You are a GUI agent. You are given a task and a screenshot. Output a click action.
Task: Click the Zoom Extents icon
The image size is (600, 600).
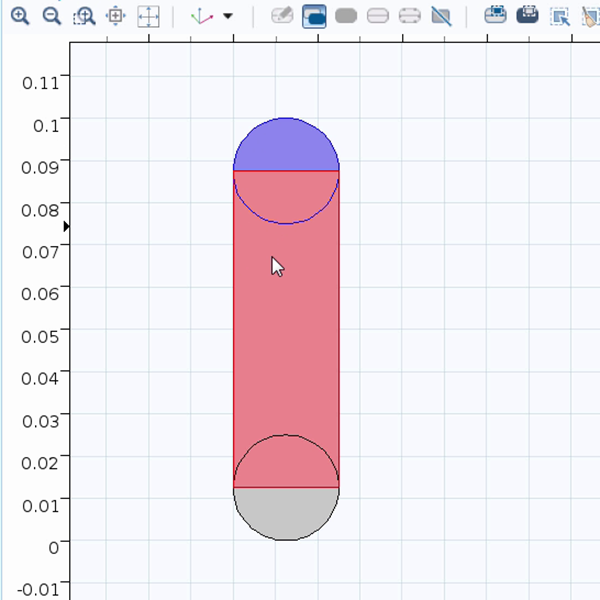tap(148, 16)
